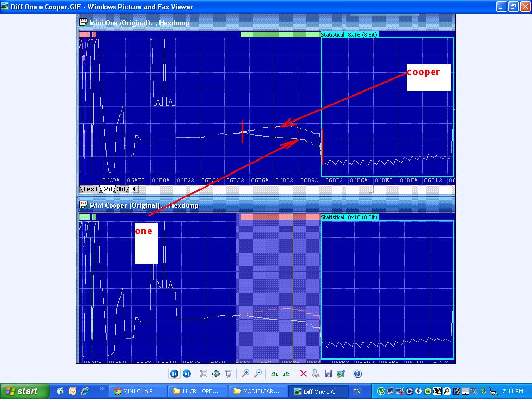
Task: Open Picture Viewer help
Action: click(357, 374)
